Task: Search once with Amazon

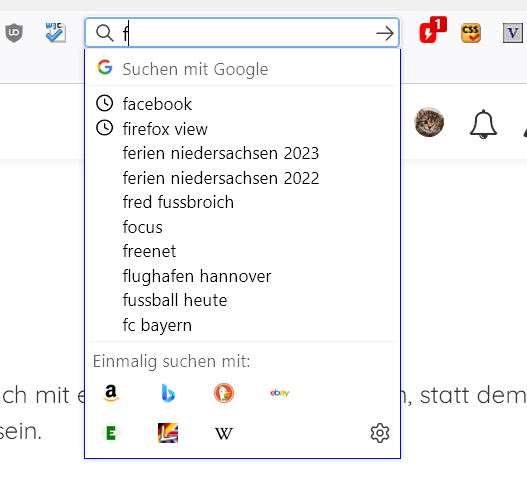Action: click(111, 393)
